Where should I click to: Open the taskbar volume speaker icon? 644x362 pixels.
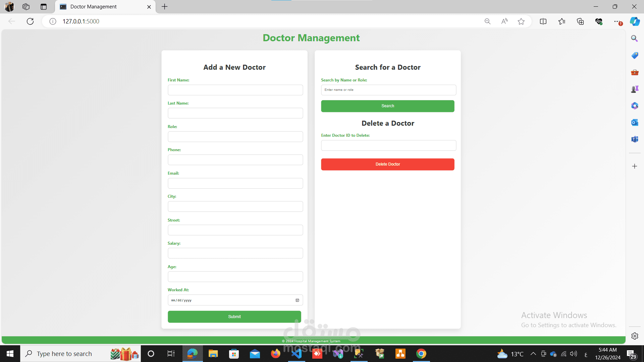(574, 354)
